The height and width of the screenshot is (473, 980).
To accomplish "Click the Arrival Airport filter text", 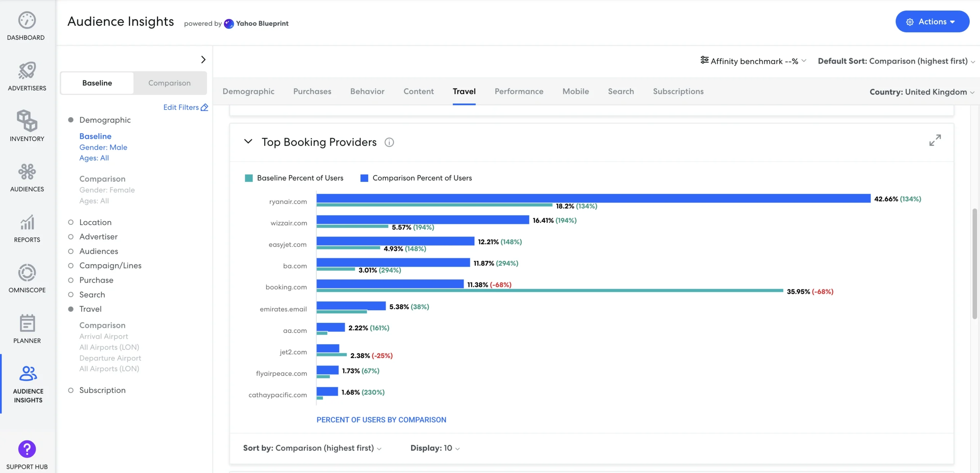I will click(104, 336).
